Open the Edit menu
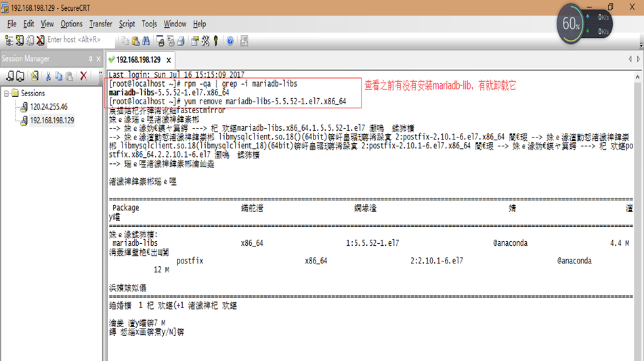Viewport: 644px width, 361px height. tap(28, 24)
